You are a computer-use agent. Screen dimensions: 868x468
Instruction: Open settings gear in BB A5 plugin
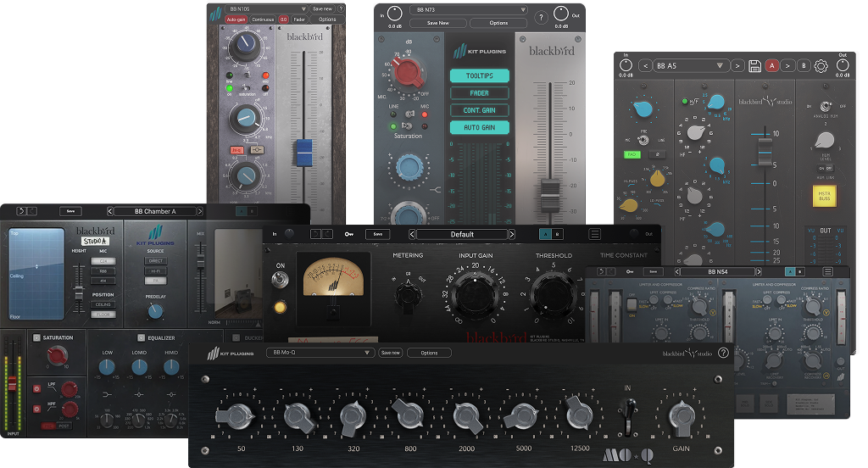point(821,66)
